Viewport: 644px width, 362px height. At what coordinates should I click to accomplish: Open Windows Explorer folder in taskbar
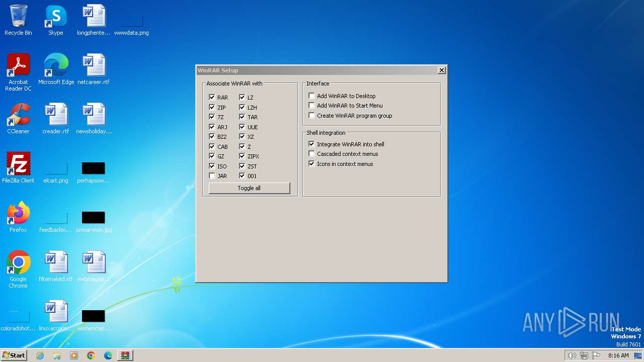pos(57,355)
